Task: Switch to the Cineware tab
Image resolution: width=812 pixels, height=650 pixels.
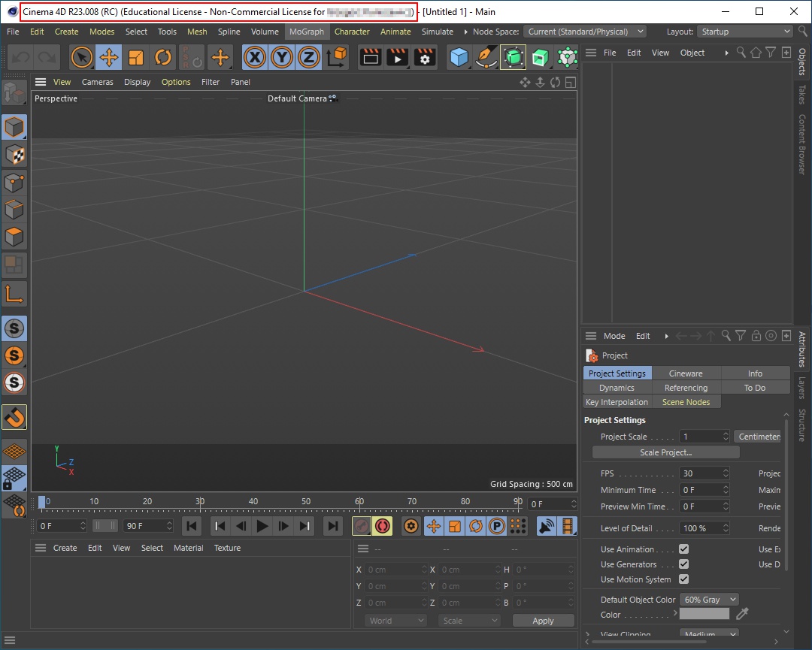Action: [x=686, y=373]
